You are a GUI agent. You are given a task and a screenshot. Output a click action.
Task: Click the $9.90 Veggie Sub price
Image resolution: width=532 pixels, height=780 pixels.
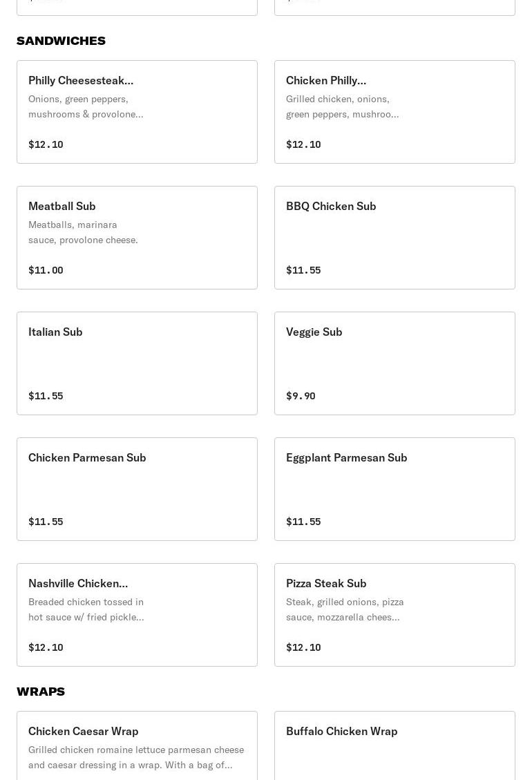[301, 396]
